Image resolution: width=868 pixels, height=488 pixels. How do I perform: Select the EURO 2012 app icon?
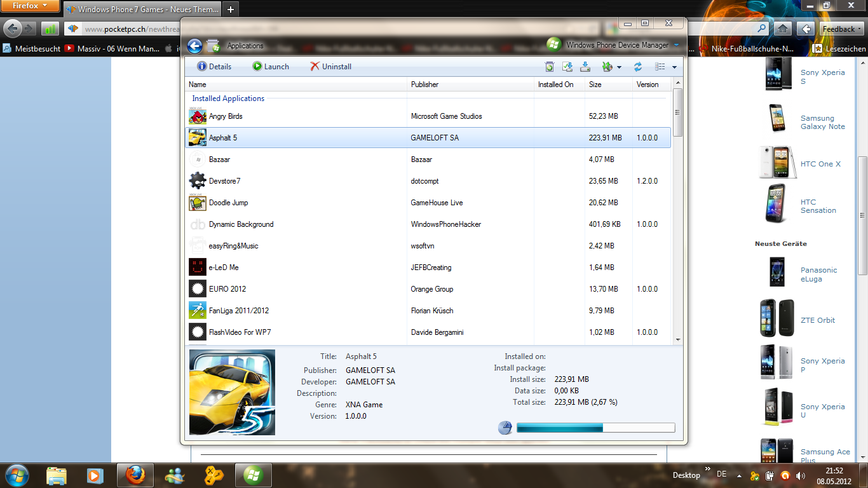click(198, 289)
